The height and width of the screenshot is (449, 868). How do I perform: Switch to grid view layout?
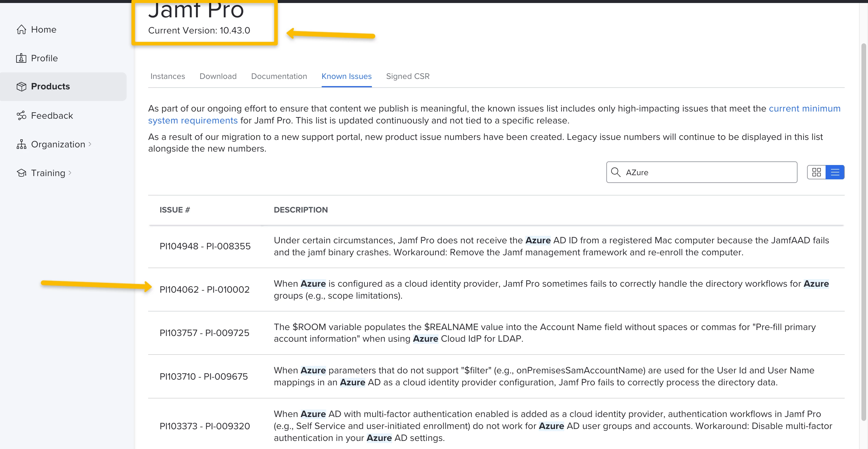(x=816, y=172)
